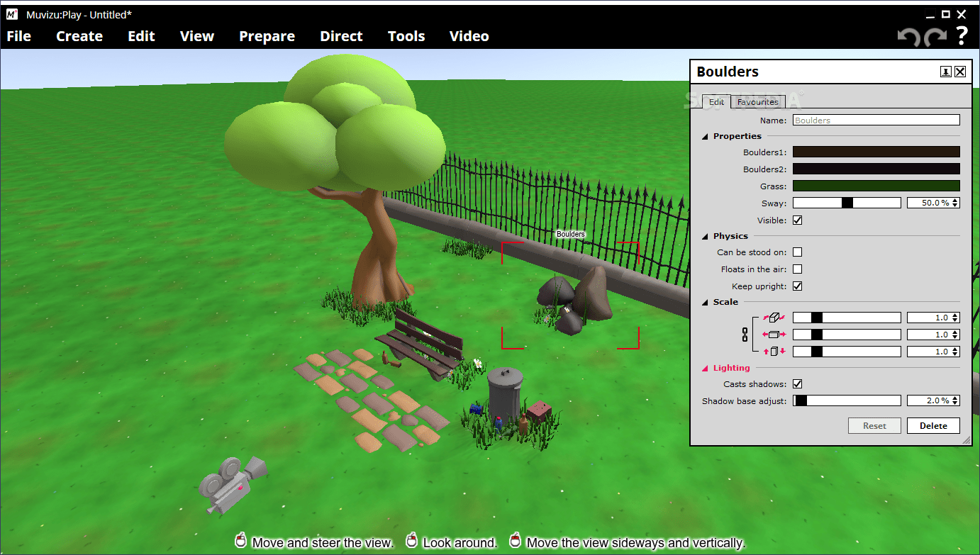This screenshot has height=555, width=980.
Task: Click the Redo arrow in the title bar
Action: 935,37
